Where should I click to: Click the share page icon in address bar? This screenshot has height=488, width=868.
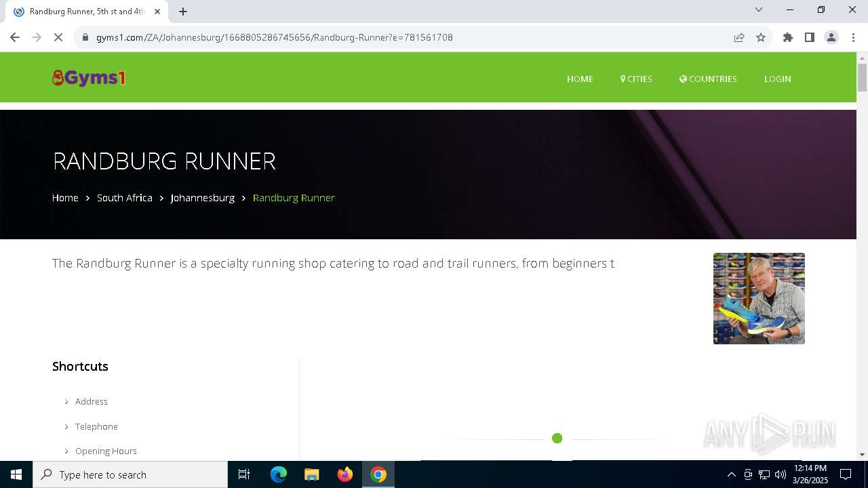tap(739, 37)
